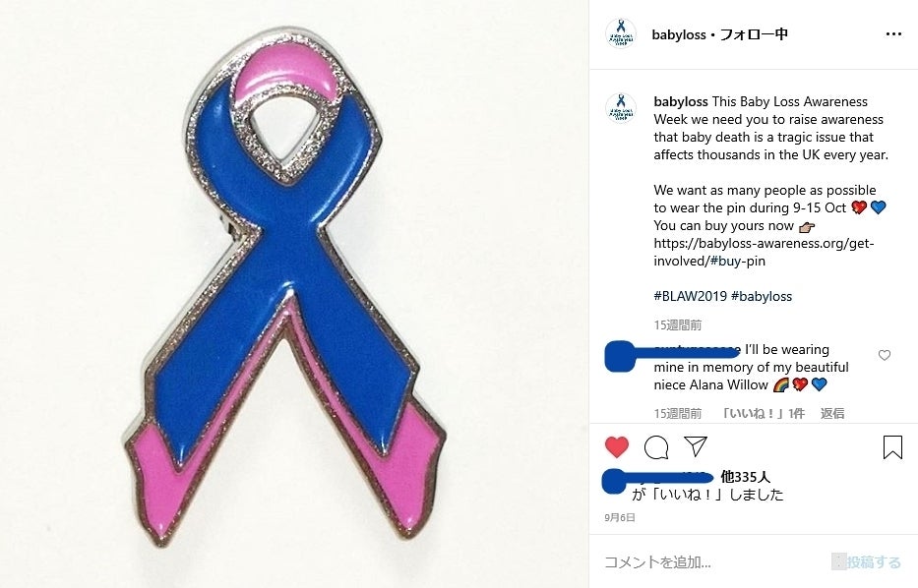The image size is (918, 588).
Task: Click the paper plane share icon
Action: click(x=696, y=446)
